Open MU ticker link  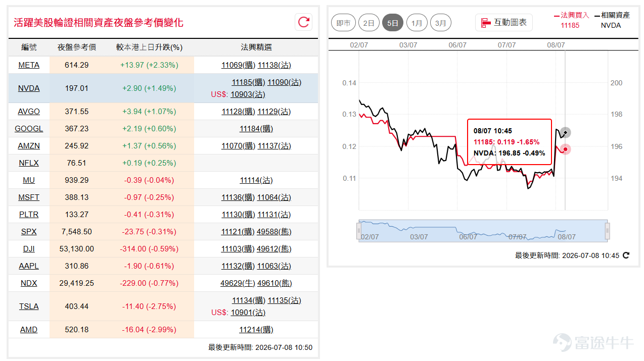[29, 180]
